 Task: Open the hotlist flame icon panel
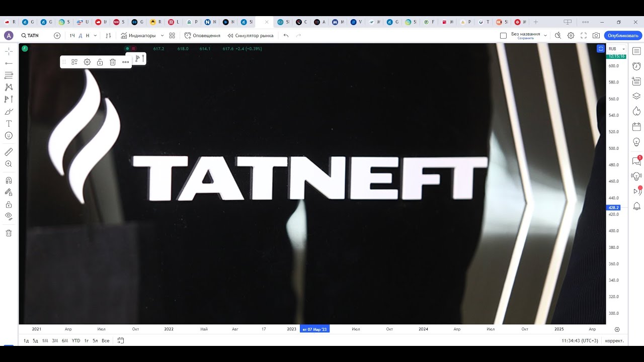pos(636,111)
